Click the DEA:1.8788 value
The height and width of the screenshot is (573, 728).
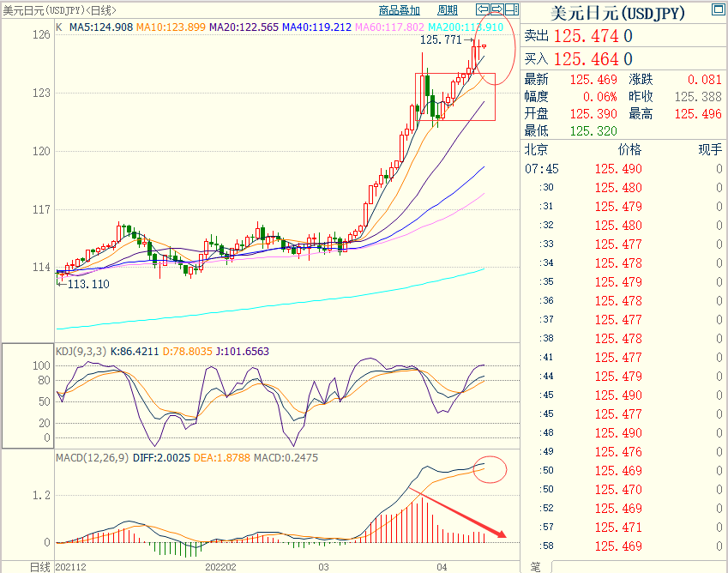[221, 458]
